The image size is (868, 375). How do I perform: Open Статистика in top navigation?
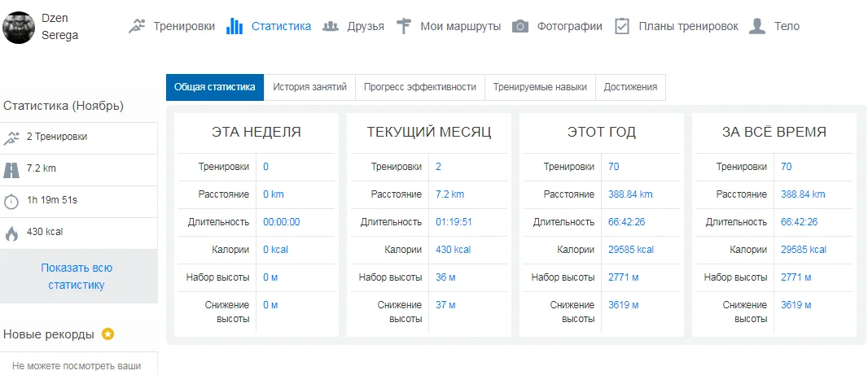point(281,26)
